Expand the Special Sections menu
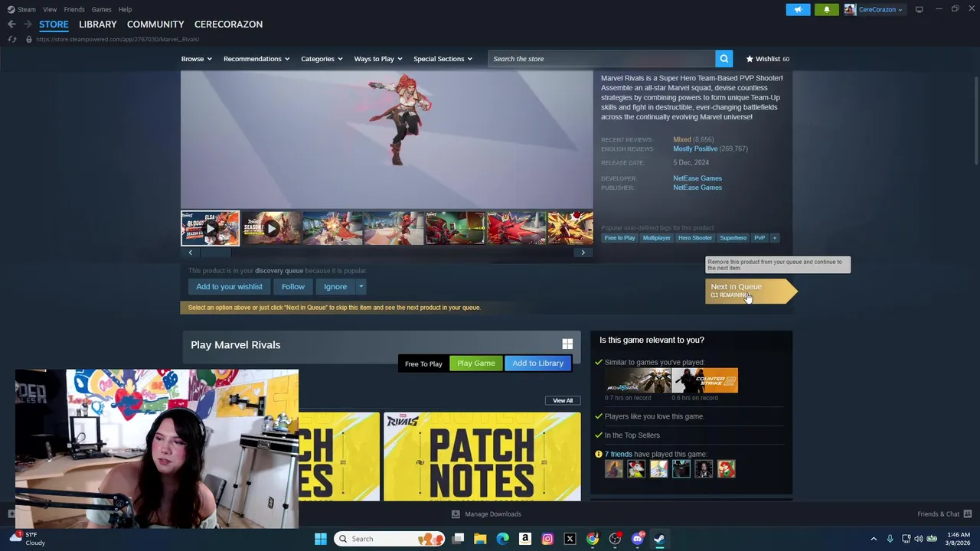Viewport: 980px width, 551px height. click(443, 59)
